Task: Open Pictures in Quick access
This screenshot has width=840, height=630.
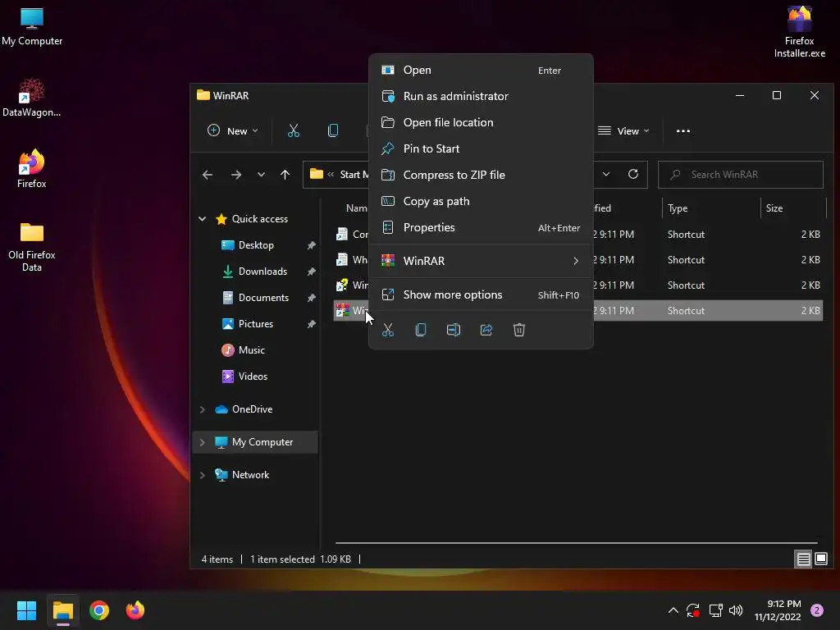Action: pyautogui.click(x=255, y=323)
